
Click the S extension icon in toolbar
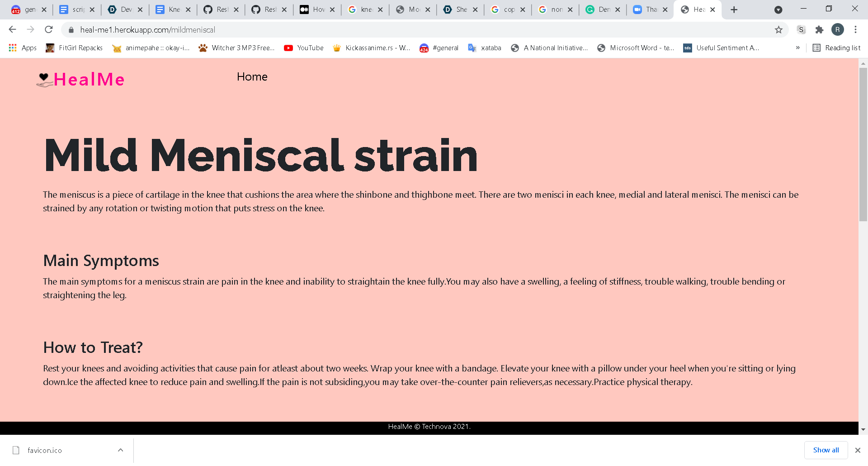click(801, 30)
